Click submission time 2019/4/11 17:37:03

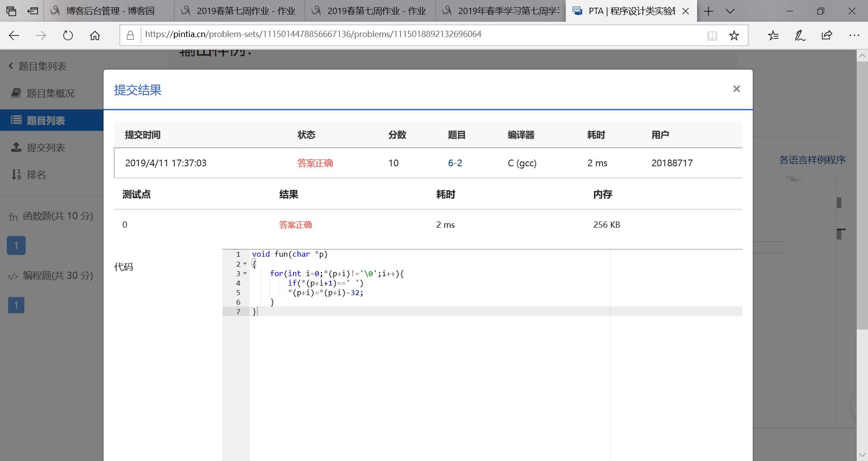165,163
